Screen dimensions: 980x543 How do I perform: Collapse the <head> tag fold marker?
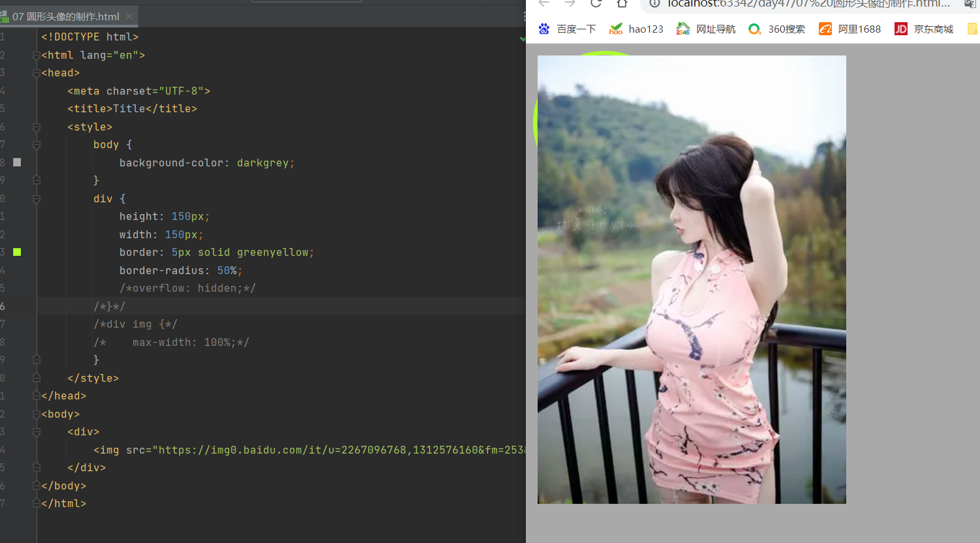[37, 73]
